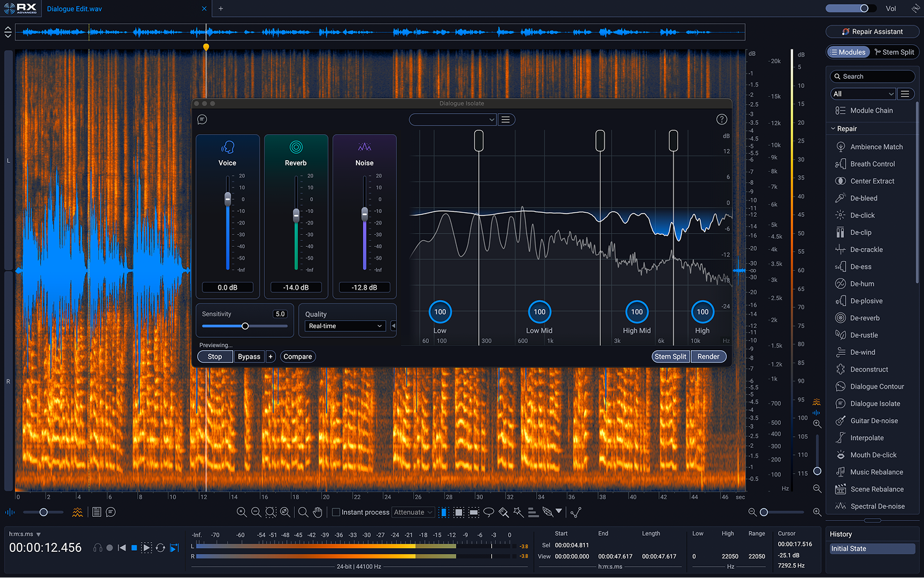Open the Dialogue Contour module
This screenshot has height=578, width=924.
coord(870,387)
